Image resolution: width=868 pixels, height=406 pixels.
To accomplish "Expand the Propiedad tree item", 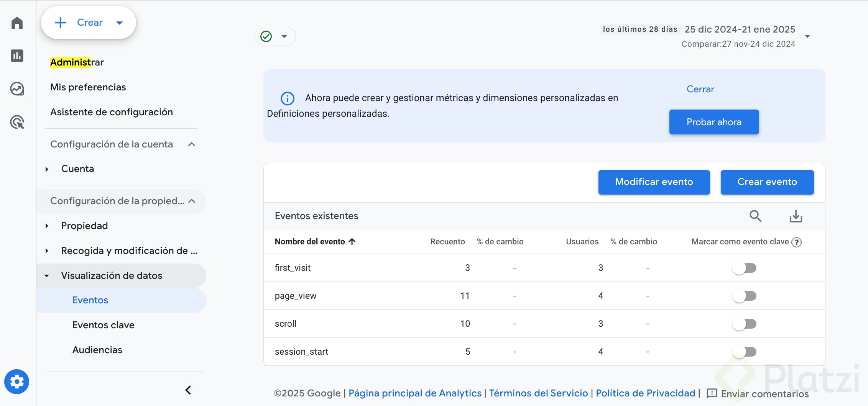I will coord(47,226).
